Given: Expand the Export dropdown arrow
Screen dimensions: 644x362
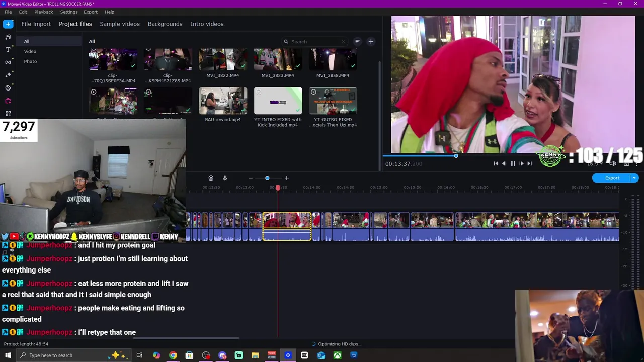Looking at the screenshot, I should (635, 178).
